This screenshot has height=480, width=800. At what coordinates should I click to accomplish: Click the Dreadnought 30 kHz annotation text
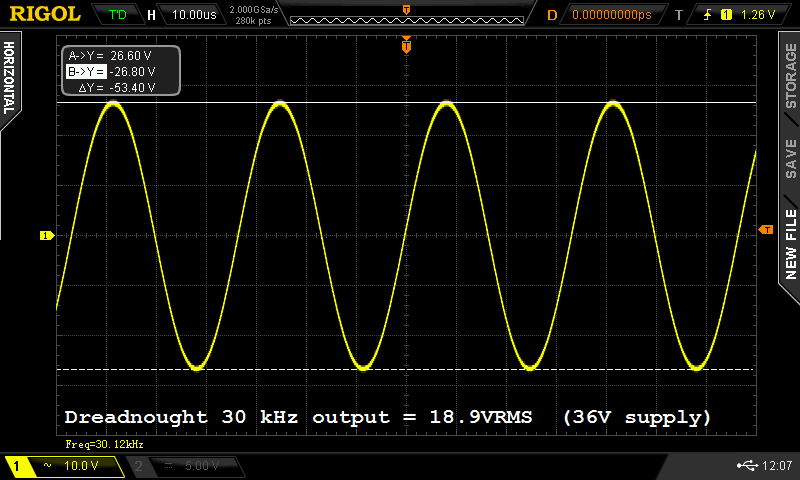387,417
